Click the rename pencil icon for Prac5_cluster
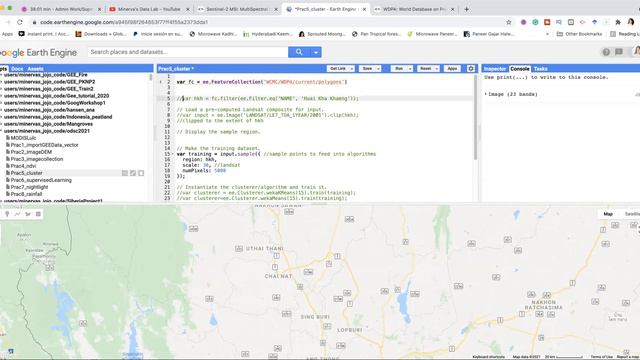The image size is (640, 360). [133, 173]
